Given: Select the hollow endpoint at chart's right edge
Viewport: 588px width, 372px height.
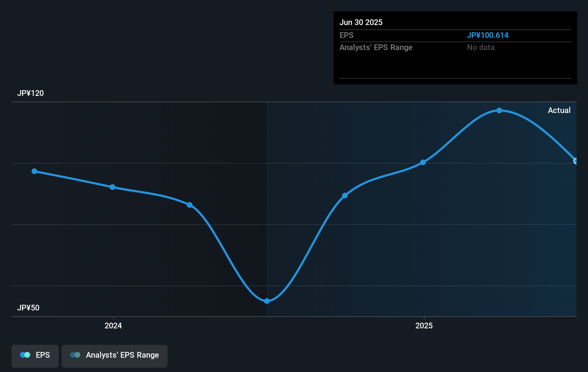Looking at the screenshot, I should 576,162.
